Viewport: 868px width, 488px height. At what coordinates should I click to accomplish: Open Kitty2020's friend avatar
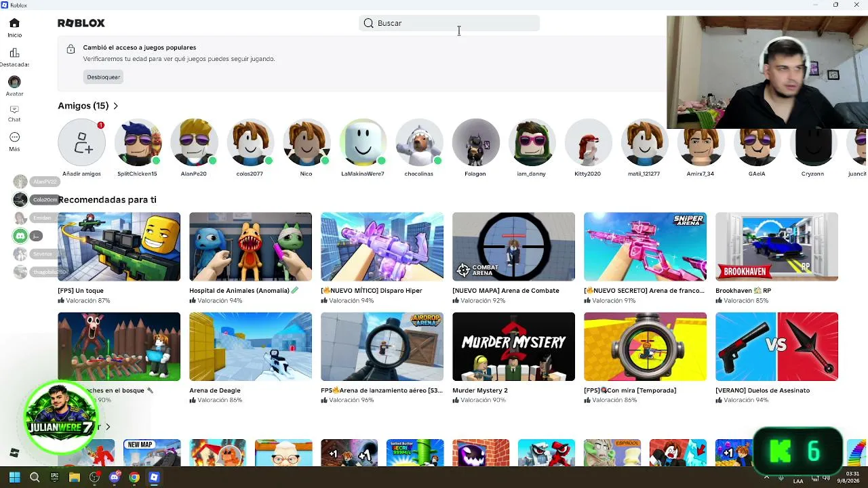(588, 142)
